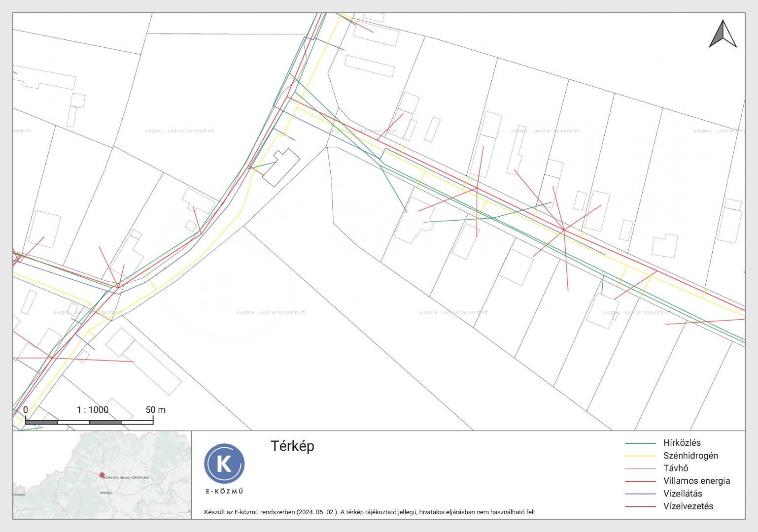Click the 50 m scale label
Image resolution: width=758 pixels, height=532 pixels.
[x=155, y=410]
